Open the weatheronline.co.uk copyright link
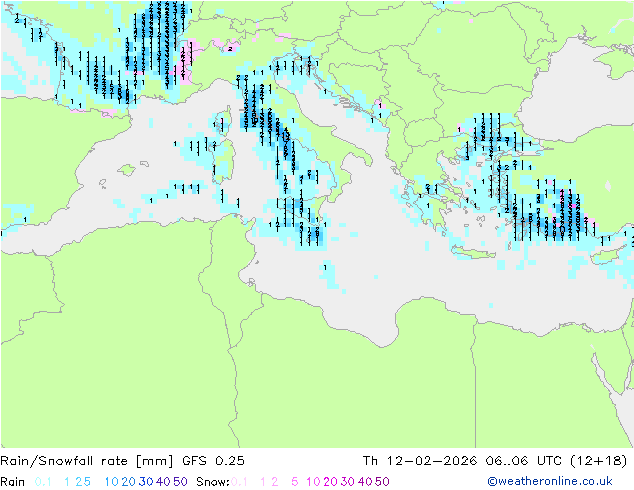634x490 pixels. [x=550, y=481]
